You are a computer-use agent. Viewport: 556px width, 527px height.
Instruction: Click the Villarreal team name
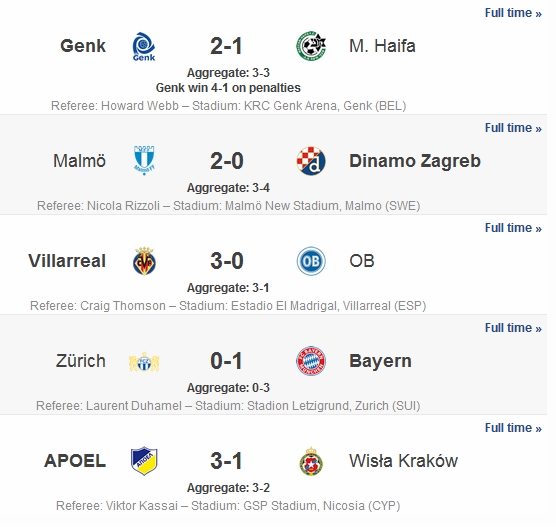pos(67,261)
